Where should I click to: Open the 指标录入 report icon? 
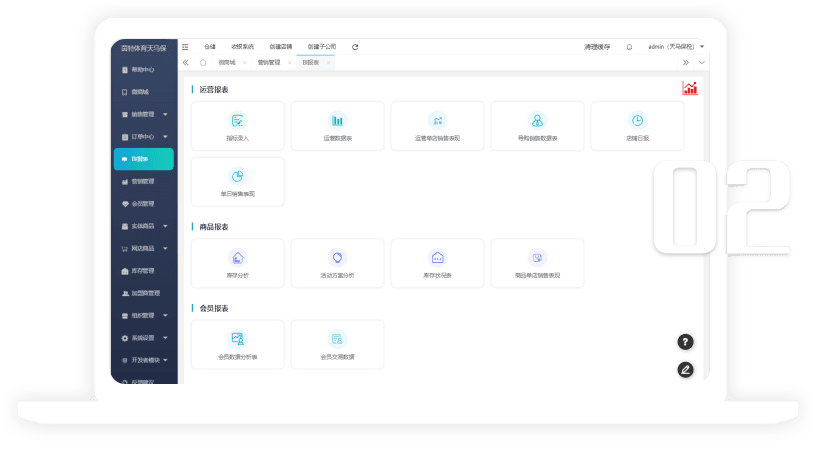(237, 120)
